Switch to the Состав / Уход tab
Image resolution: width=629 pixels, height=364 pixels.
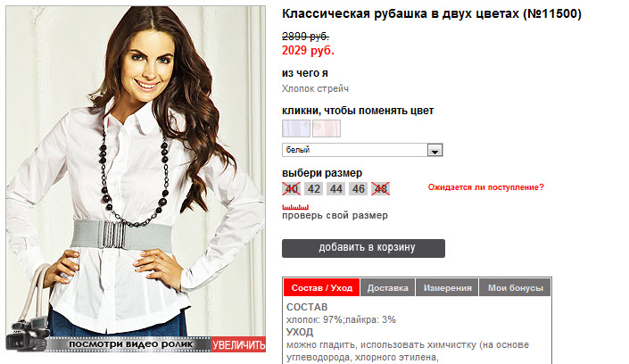click(x=322, y=288)
